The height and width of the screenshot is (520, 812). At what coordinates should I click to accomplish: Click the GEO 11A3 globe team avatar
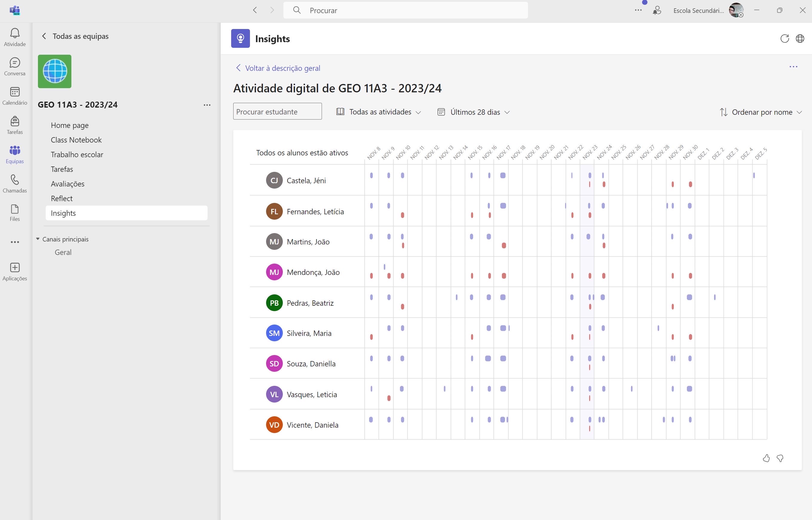coord(55,71)
